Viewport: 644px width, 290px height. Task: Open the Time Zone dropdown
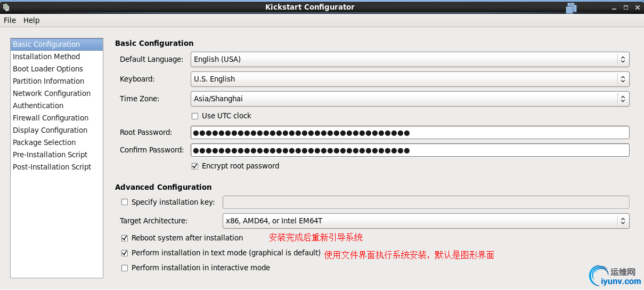[410, 99]
